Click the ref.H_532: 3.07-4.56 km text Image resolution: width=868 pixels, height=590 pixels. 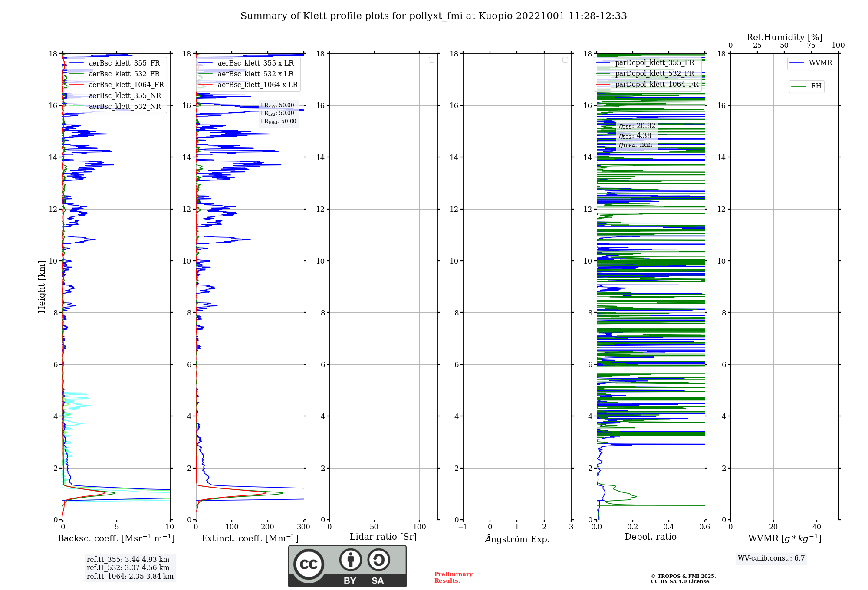tap(128, 567)
